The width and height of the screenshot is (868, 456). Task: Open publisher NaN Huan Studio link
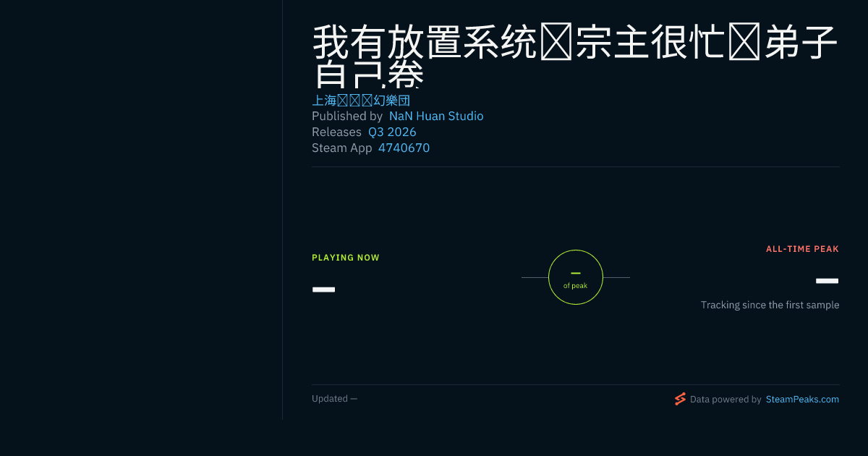click(x=436, y=116)
